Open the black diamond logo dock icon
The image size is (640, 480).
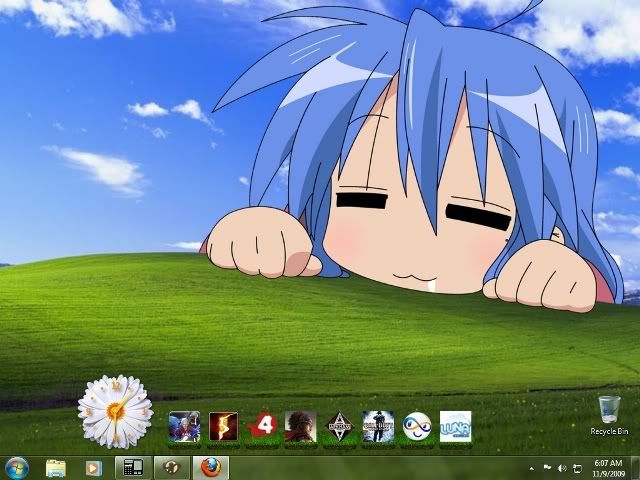pyautogui.click(x=339, y=426)
